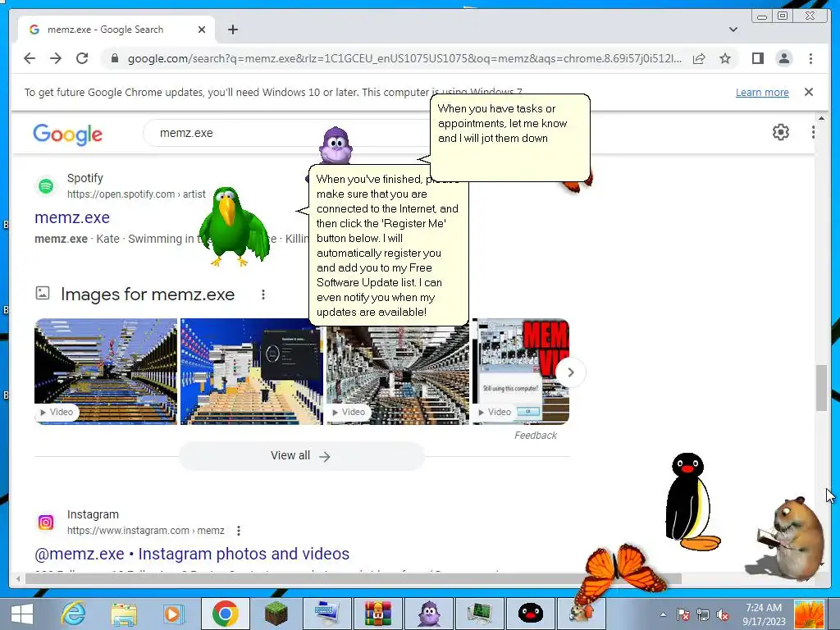Open the Action Center flag icon
The image size is (840, 630).
(x=682, y=614)
